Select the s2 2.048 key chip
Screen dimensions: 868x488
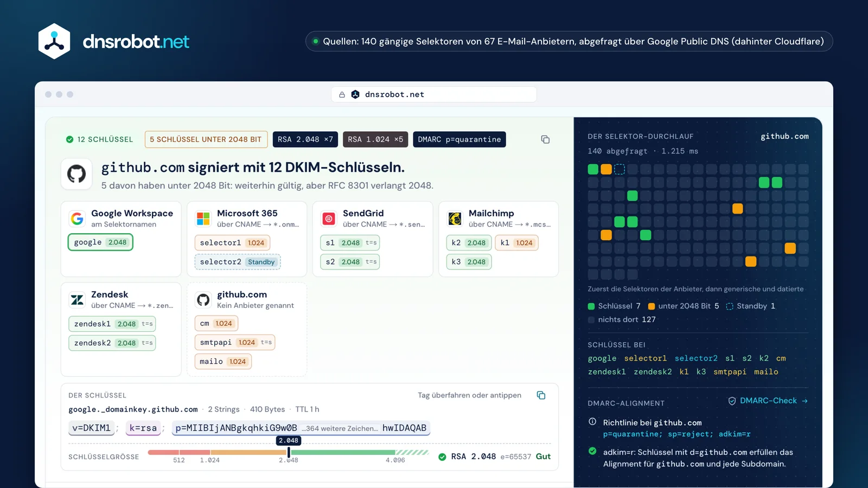point(350,262)
